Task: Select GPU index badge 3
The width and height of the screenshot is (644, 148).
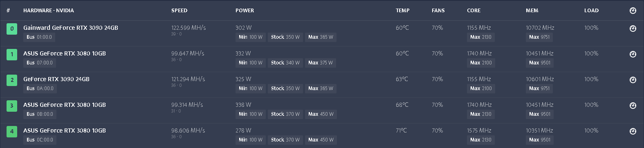Action: [12, 106]
